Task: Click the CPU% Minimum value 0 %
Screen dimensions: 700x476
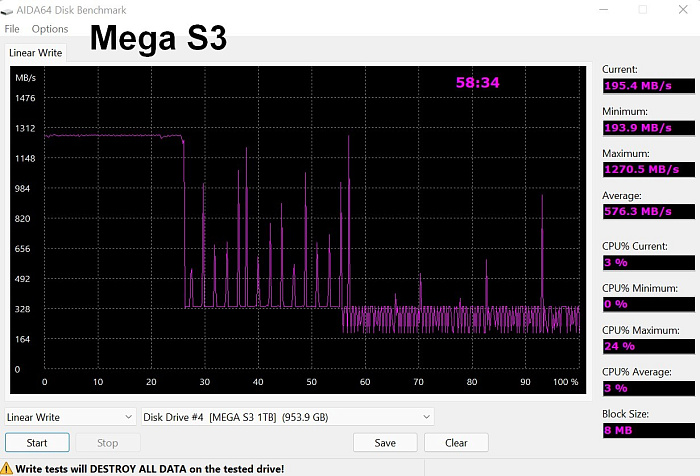Action: [x=649, y=304]
